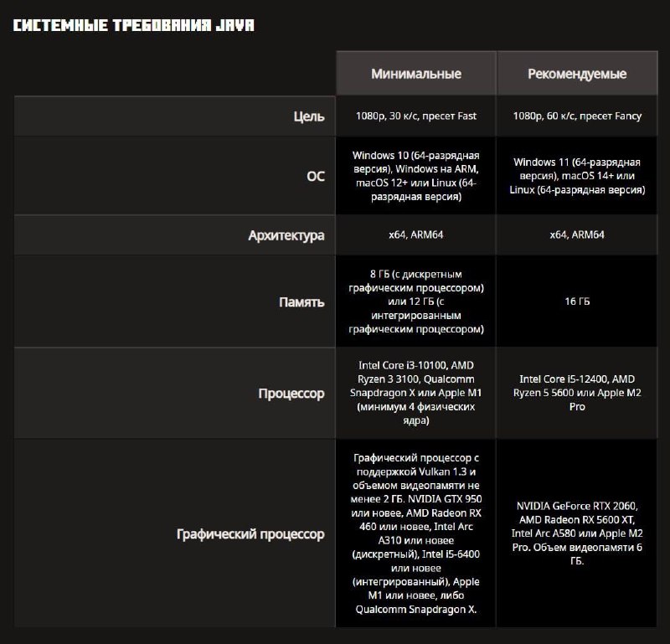Click the recommended GPU cell with RTX 2060

(x=577, y=533)
